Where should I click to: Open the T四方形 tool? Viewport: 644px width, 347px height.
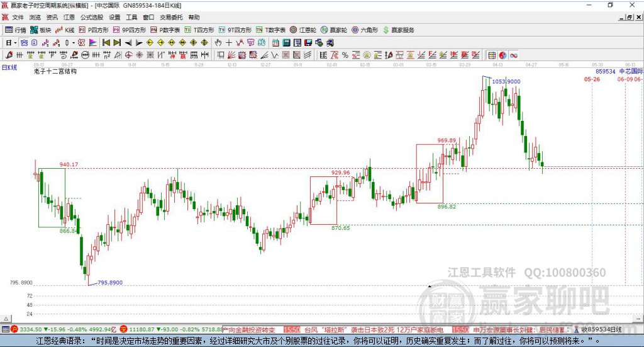pyautogui.click(x=199, y=30)
